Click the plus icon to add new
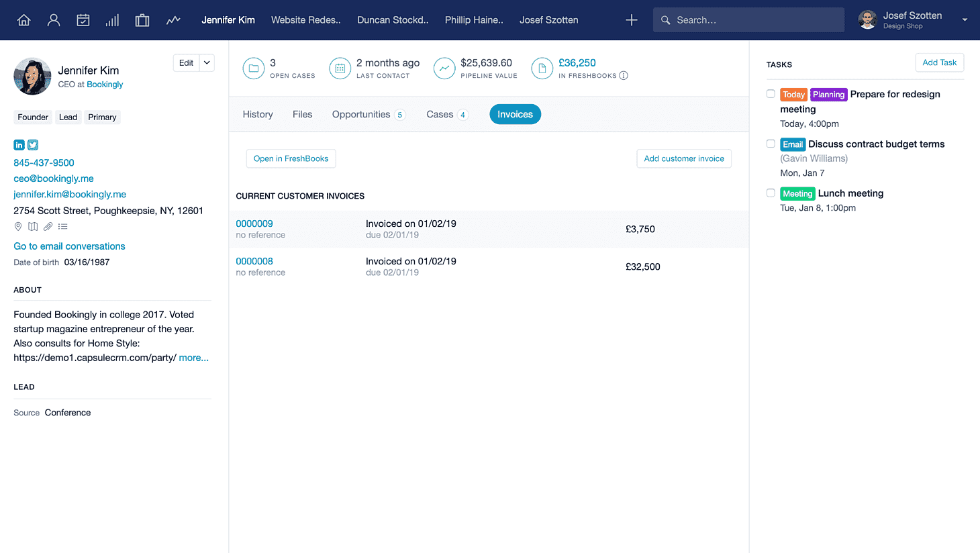Viewport: 980px width, 553px height. (x=632, y=20)
